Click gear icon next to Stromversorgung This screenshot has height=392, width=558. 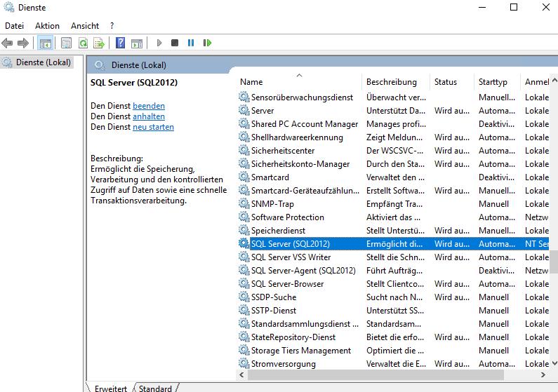coord(244,363)
